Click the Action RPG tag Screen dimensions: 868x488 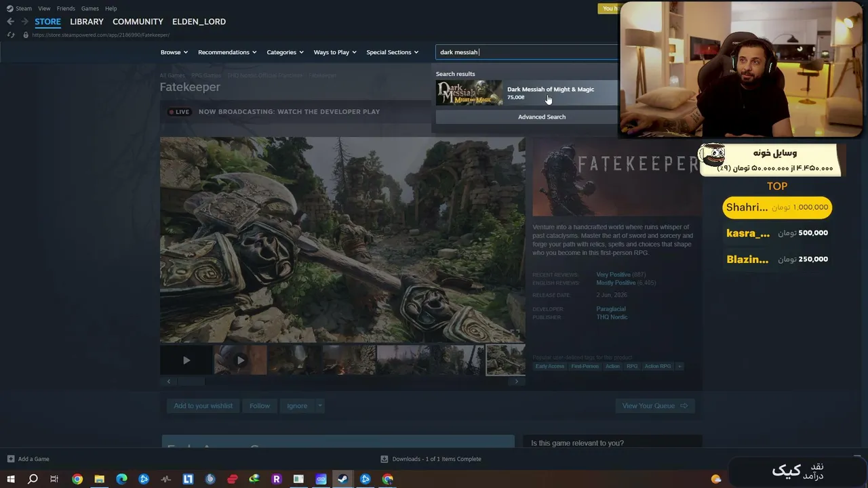coord(657,367)
